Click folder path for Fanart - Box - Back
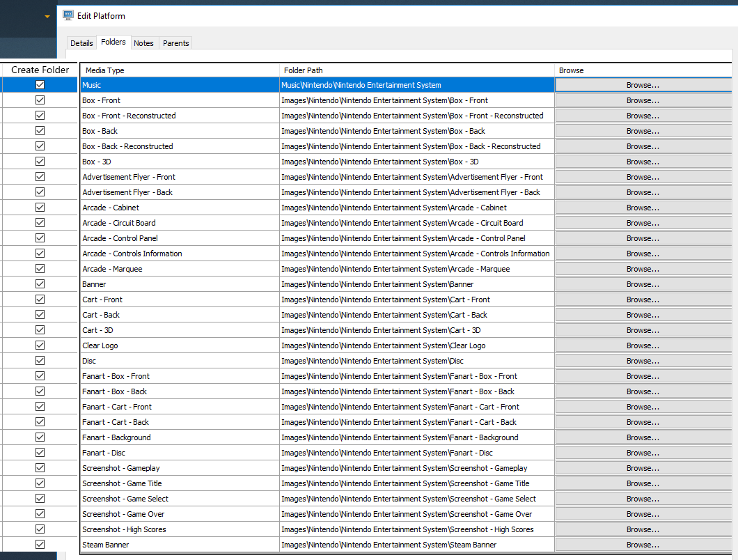This screenshot has width=738, height=560. (417, 391)
